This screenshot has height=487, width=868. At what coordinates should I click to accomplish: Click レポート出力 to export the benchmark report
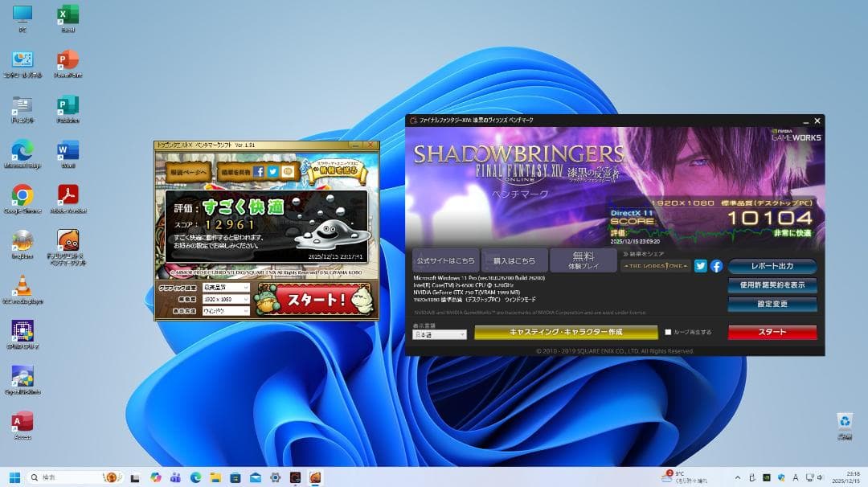click(x=771, y=266)
